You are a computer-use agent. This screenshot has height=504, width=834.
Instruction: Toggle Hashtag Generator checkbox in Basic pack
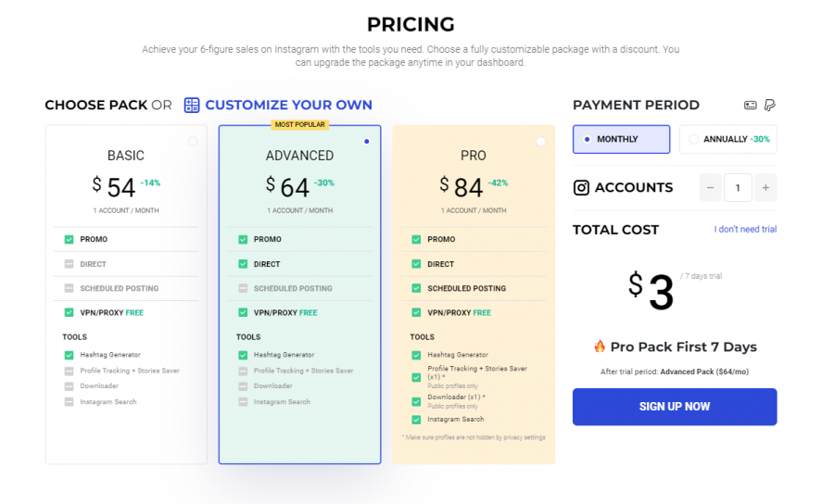tap(69, 355)
